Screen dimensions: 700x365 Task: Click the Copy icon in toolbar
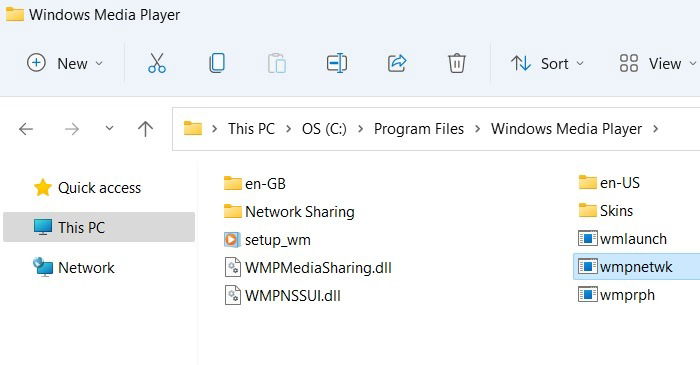[x=217, y=63]
